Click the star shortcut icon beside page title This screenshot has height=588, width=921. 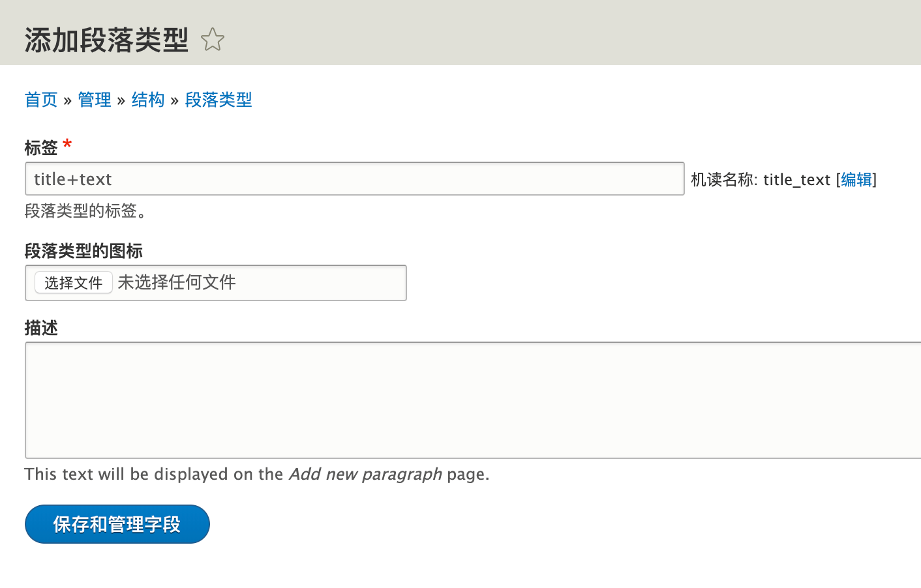pos(213,40)
